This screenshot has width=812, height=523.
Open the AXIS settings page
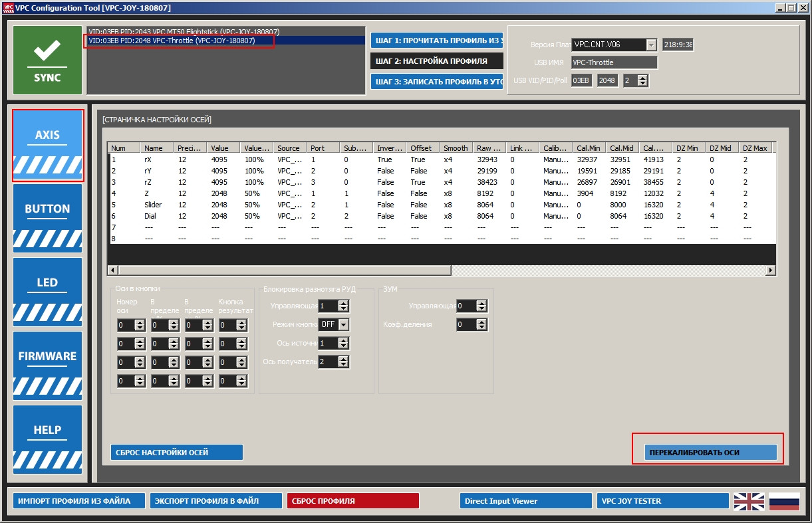click(47, 146)
